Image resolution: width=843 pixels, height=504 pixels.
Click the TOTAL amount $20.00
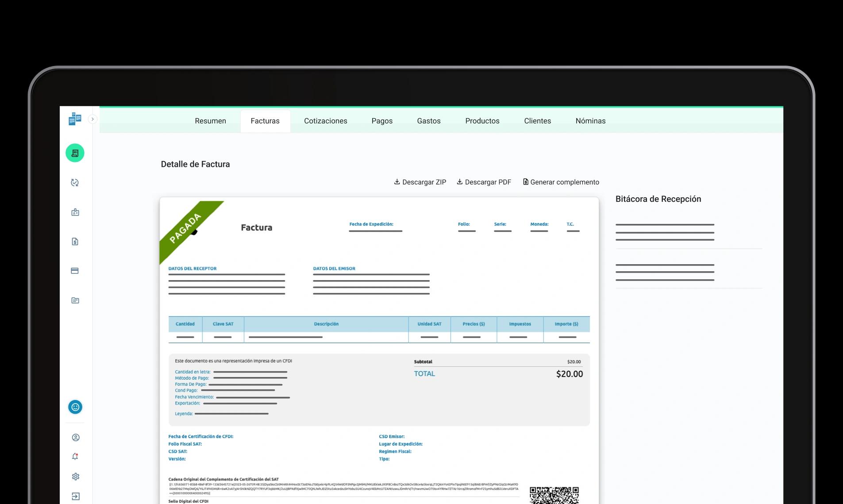coord(570,374)
